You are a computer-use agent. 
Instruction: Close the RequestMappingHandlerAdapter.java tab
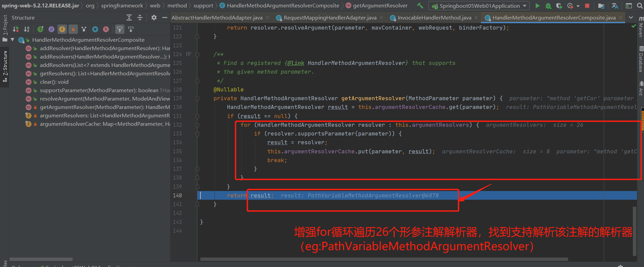coord(381,17)
